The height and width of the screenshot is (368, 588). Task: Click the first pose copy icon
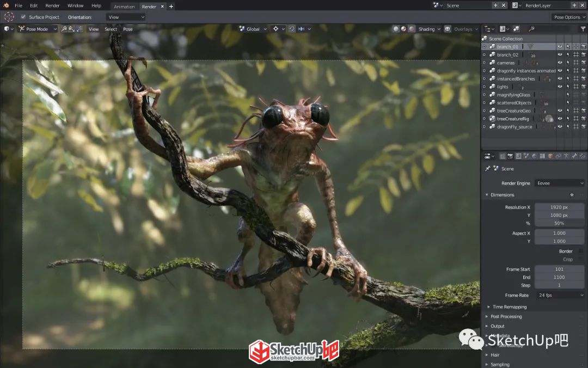coord(64,29)
